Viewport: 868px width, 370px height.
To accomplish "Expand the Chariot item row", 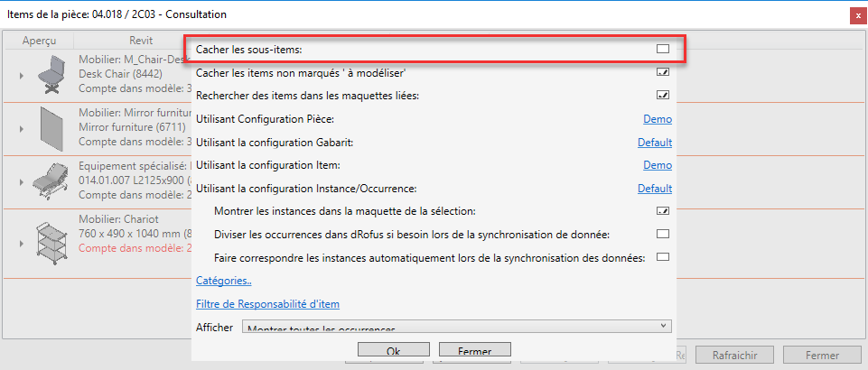I will click(20, 242).
